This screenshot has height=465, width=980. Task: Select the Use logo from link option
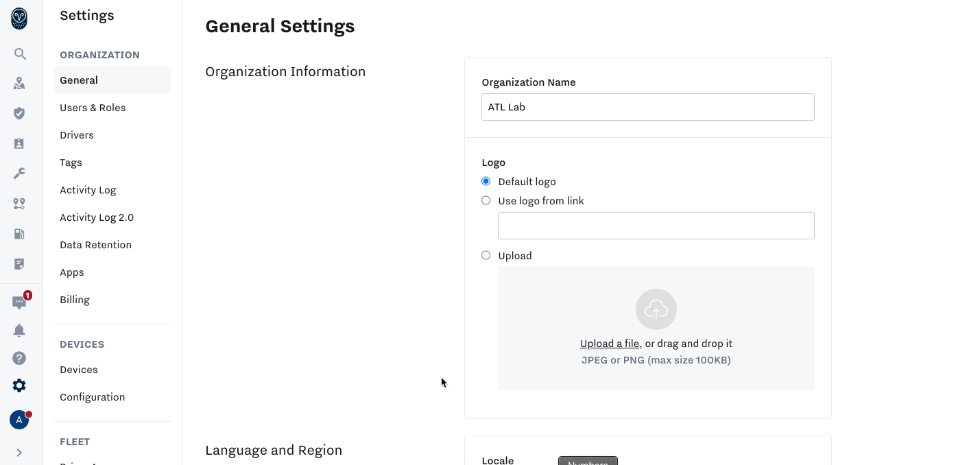(x=486, y=201)
